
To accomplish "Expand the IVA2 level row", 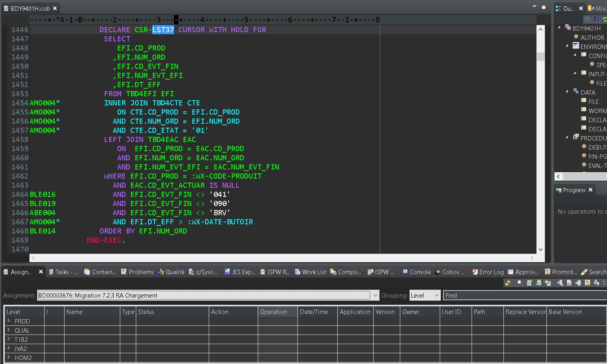I will [x=9, y=348].
